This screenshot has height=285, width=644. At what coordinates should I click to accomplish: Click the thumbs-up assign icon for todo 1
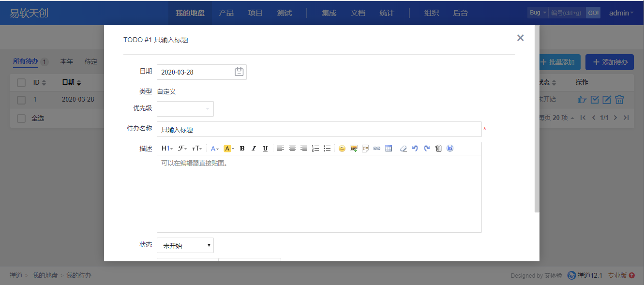tap(582, 100)
